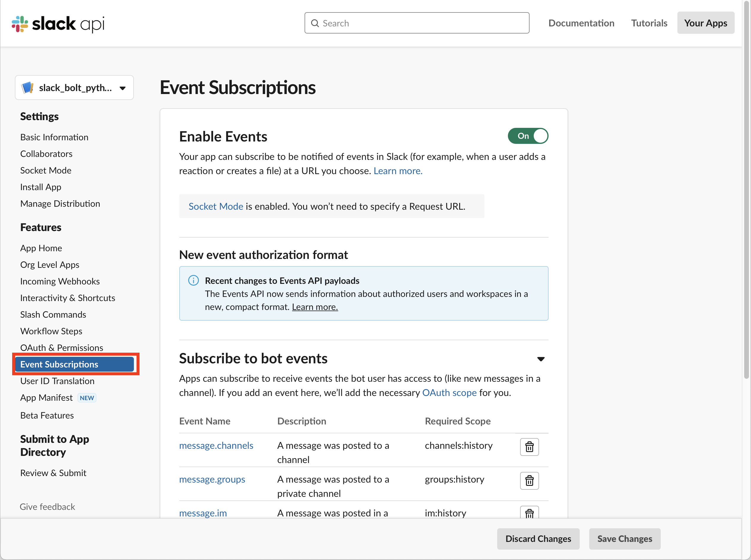Click the Description column header
This screenshot has width=751, height=560.
click(x=302, y=421)
